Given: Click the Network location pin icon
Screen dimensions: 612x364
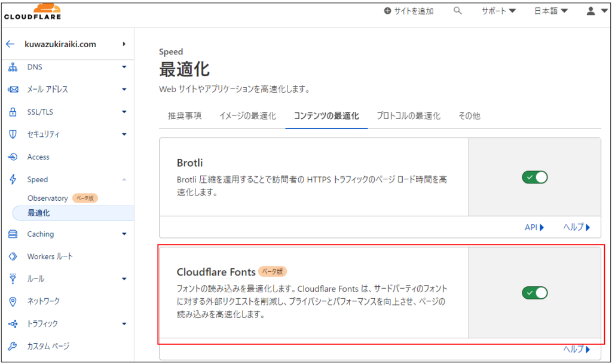Looking at the screenshot, I should pyautogui.click(x=13, y=301).
